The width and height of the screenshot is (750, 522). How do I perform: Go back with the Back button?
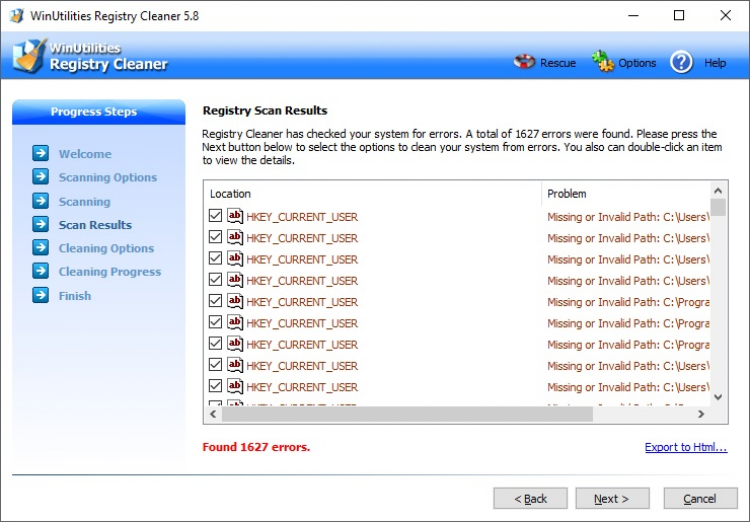[x=530, y=499]
